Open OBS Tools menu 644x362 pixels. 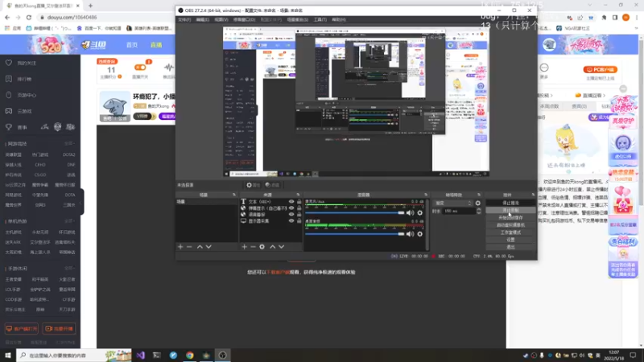(320, 19)
